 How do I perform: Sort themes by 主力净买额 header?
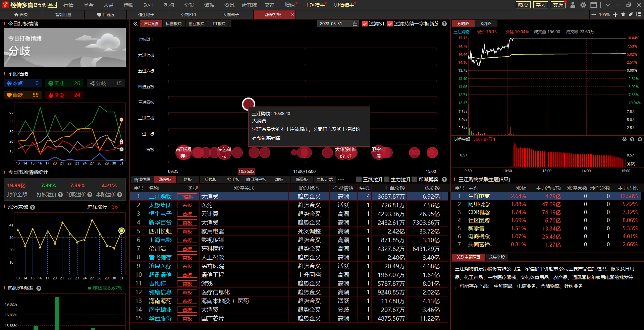pyautogui.click(x=548, y=188)
